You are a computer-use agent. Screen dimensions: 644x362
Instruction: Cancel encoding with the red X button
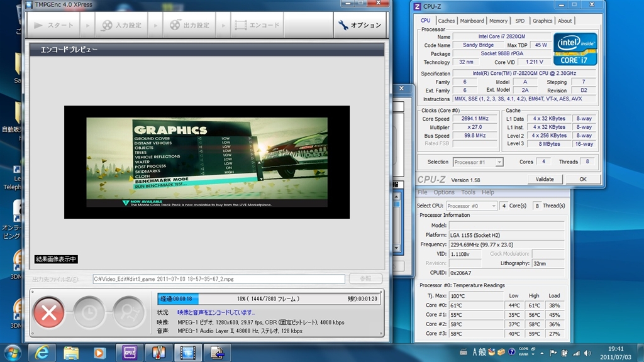(x=49, y=313)
